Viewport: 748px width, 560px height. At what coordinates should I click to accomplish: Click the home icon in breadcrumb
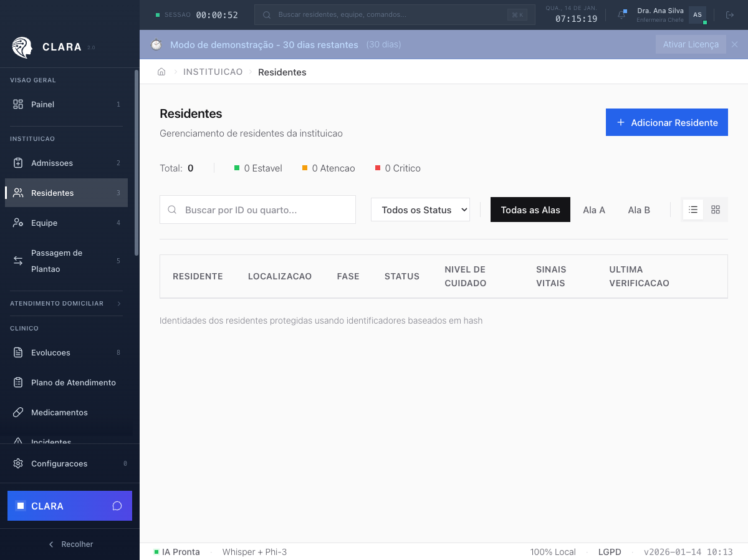pos(161,72)
